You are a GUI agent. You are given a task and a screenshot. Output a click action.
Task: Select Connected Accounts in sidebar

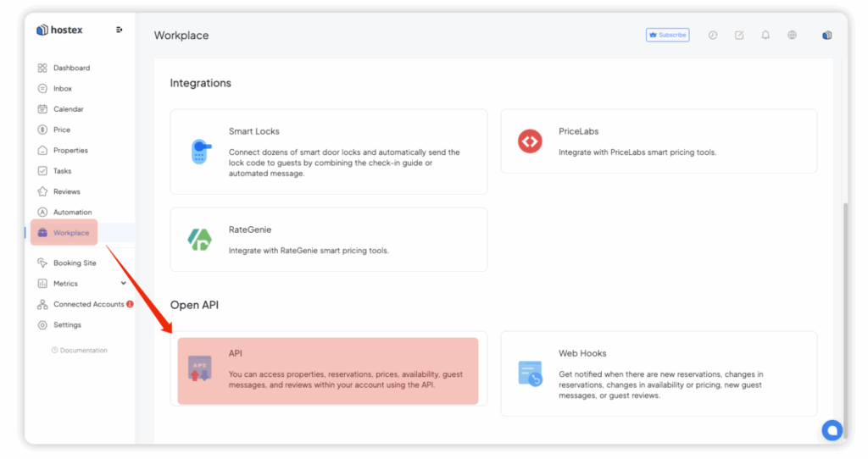(x=88, y=305)
